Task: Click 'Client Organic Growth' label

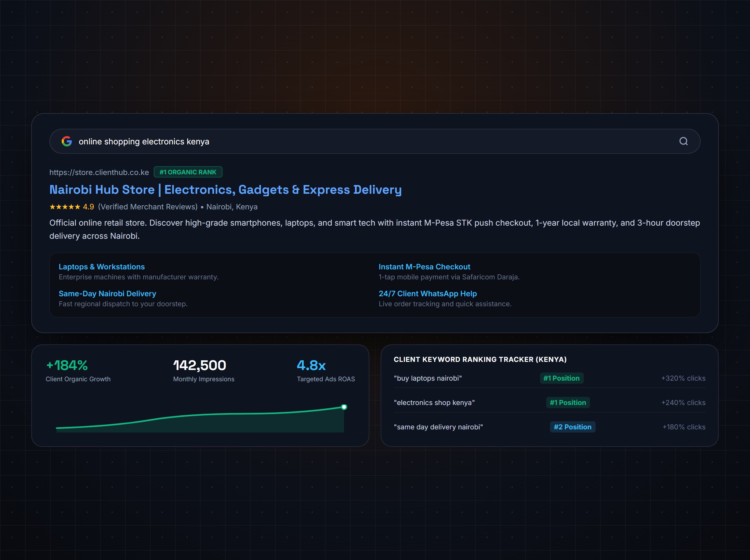Action: 78,379
